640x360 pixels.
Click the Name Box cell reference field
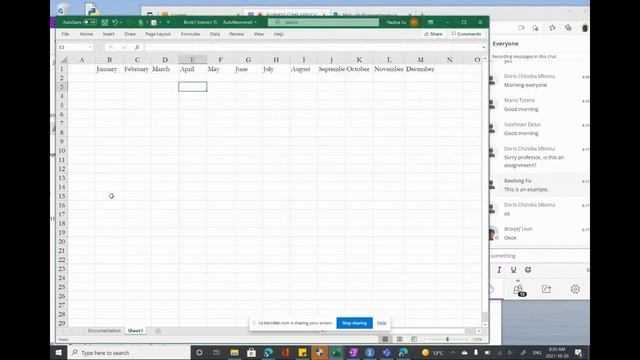point(73,47)
